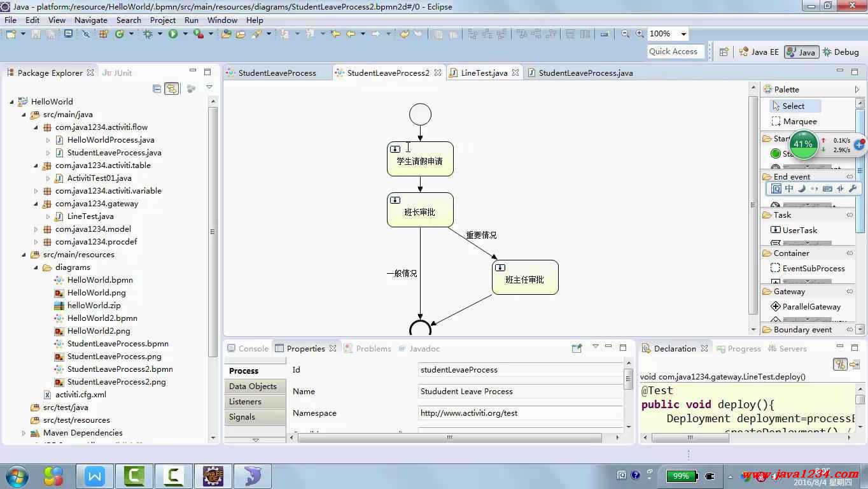This screenshot has width=868, height=489.
Task: Close the StudentLeaveProcess2 editor tab
Action: point(438,73)
